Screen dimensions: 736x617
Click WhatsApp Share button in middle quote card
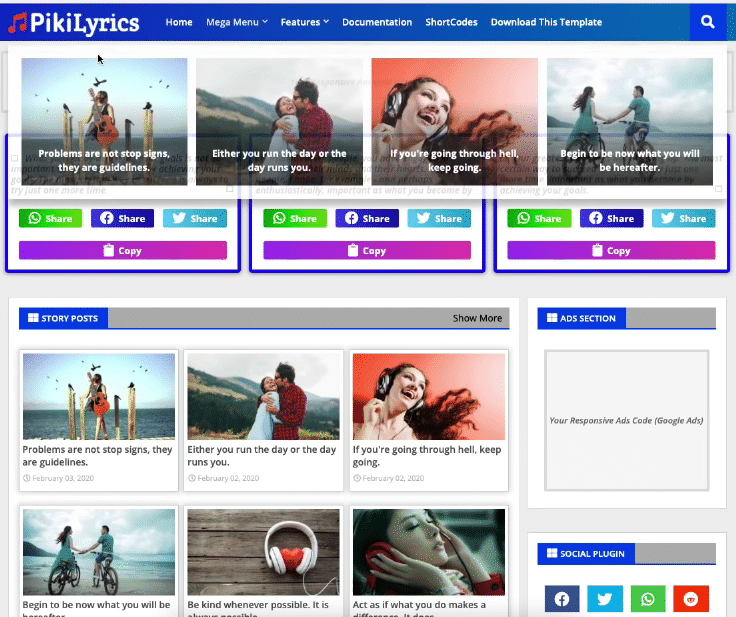[x=295, y=218]
